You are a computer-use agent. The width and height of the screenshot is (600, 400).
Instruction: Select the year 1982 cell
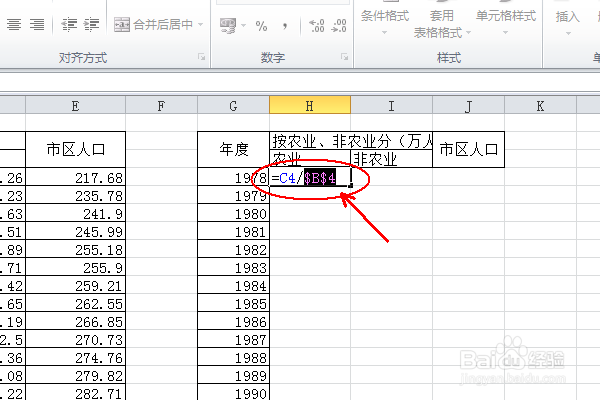pyautogui.click(x=233, y=250)
